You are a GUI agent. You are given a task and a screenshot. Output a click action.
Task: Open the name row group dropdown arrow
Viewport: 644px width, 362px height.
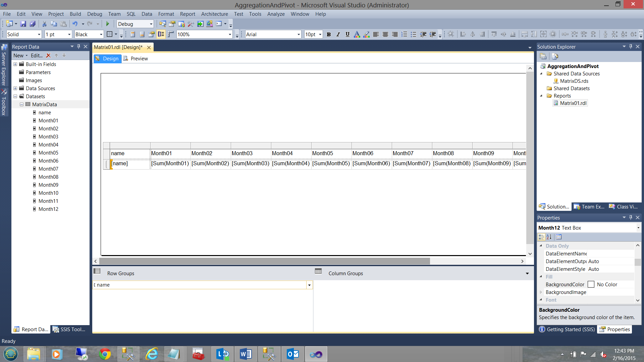tap(309, 285)
